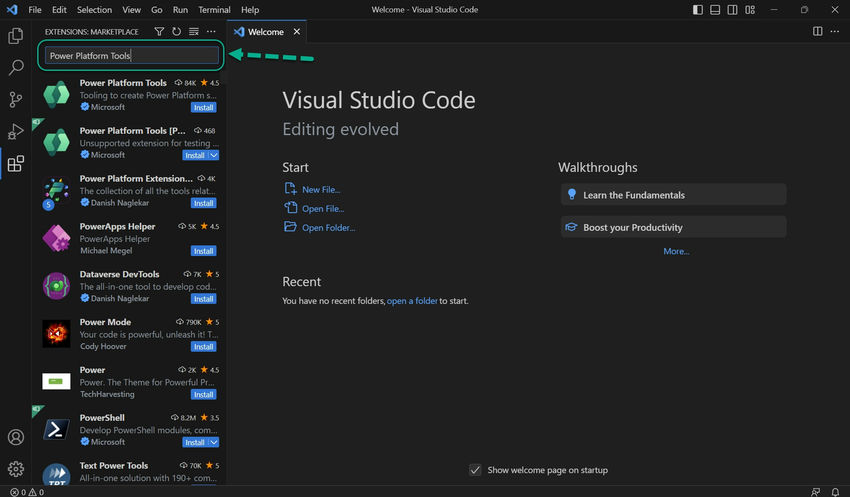Expand Install dropdown arrow for PowerShell extension
Viewport: 850px width, 497px height.
[213, 442]
